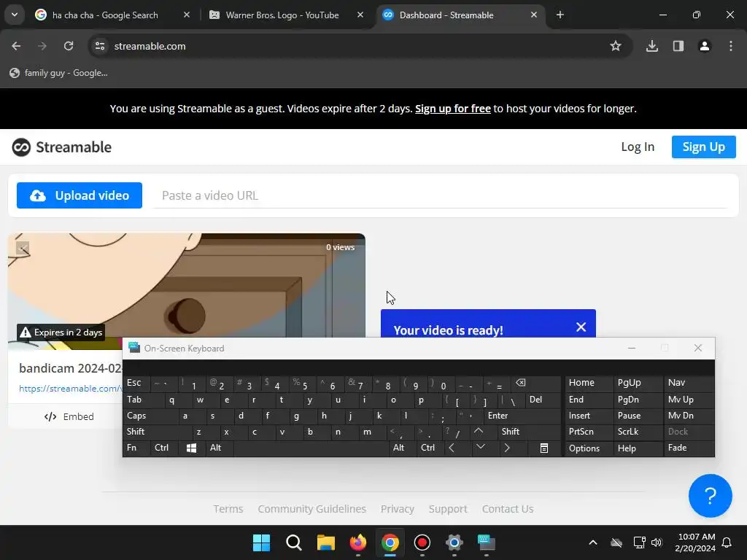The height and width of the screenshot is (560, 747).
Task: Open the family guy - Google bookmark
Action: (x=58, y=73)
